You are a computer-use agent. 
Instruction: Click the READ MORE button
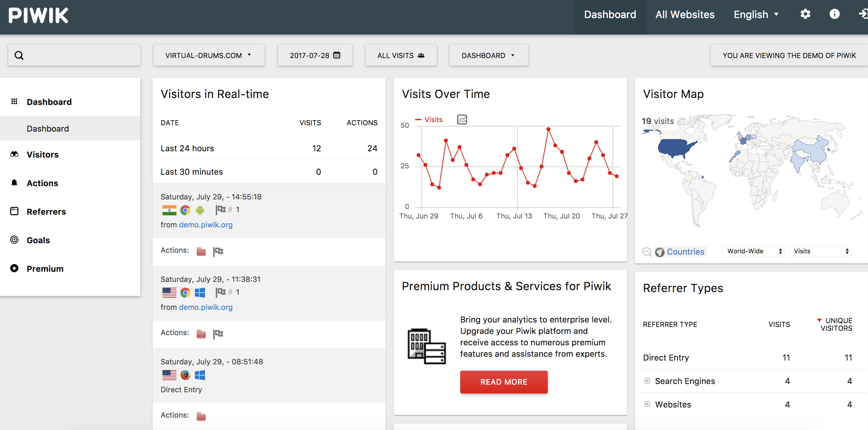pos(504,382)
